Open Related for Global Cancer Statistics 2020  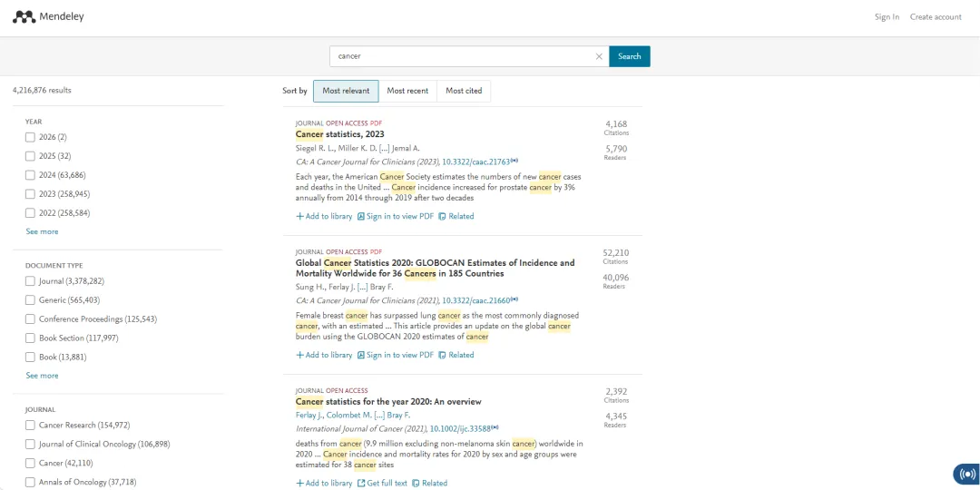pos(456,355)
